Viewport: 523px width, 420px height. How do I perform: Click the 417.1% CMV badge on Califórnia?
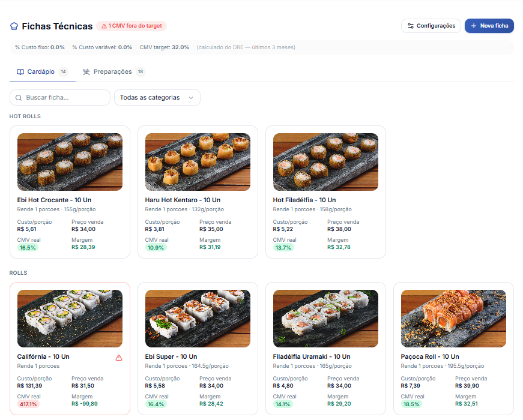[28, 404]
